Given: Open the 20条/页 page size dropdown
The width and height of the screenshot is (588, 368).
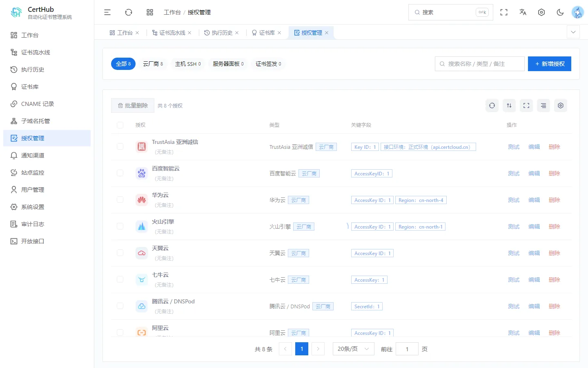Looking at the screenshot, I should (x=354, y=349).
